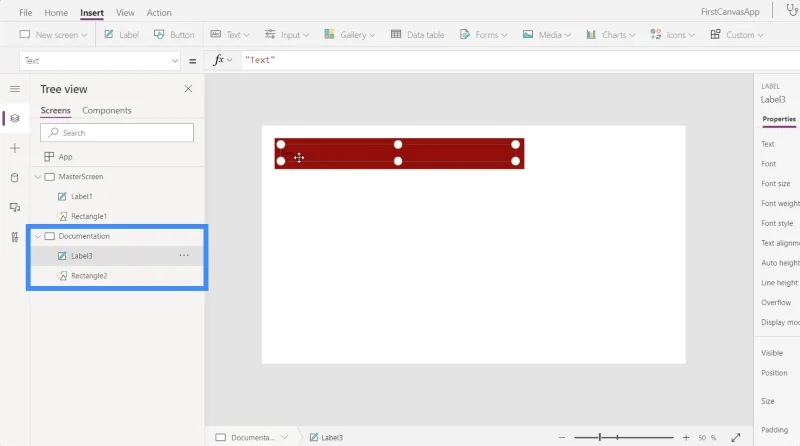
Task: Click into the formula bar containing "Text"
Action: pos(520,60)
